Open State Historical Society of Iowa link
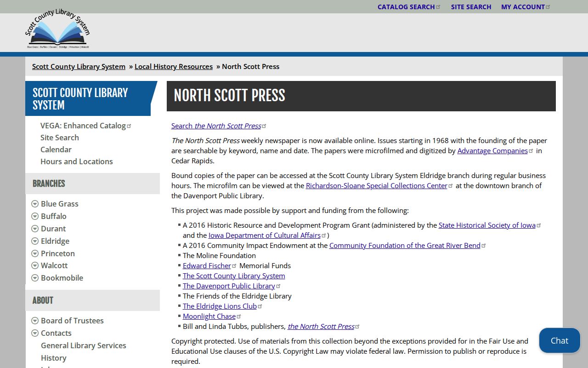Image resolution: width=588 pixels, height=368 pixels. pos(490,225)
